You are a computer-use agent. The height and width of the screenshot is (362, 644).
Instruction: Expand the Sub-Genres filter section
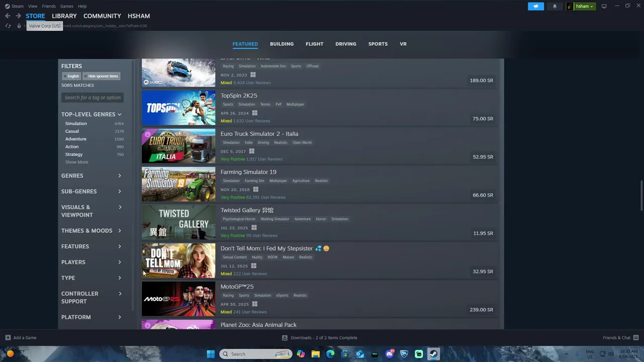click(92, 192)
